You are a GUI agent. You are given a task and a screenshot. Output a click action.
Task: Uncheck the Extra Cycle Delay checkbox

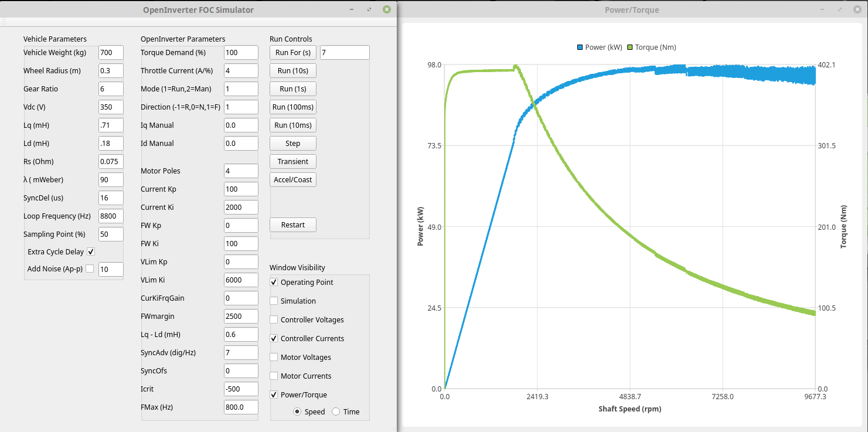pyautogui.click(x=91, y=251)
